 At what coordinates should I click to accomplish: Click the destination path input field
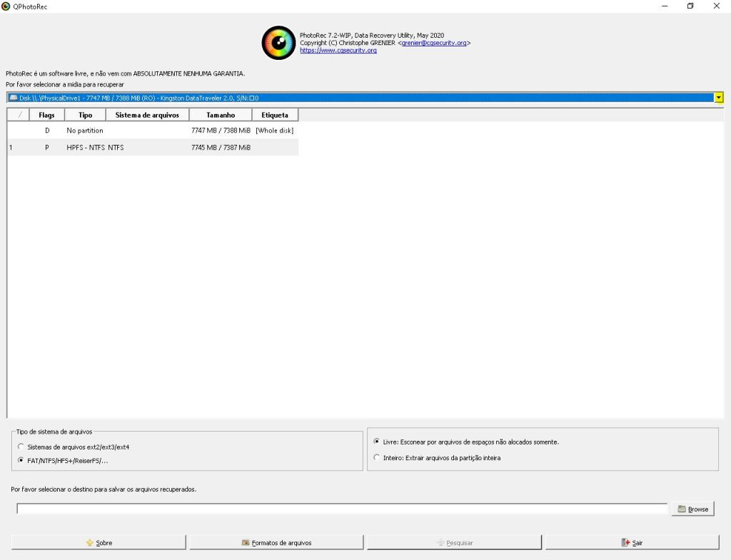click(x=343, y=509)
